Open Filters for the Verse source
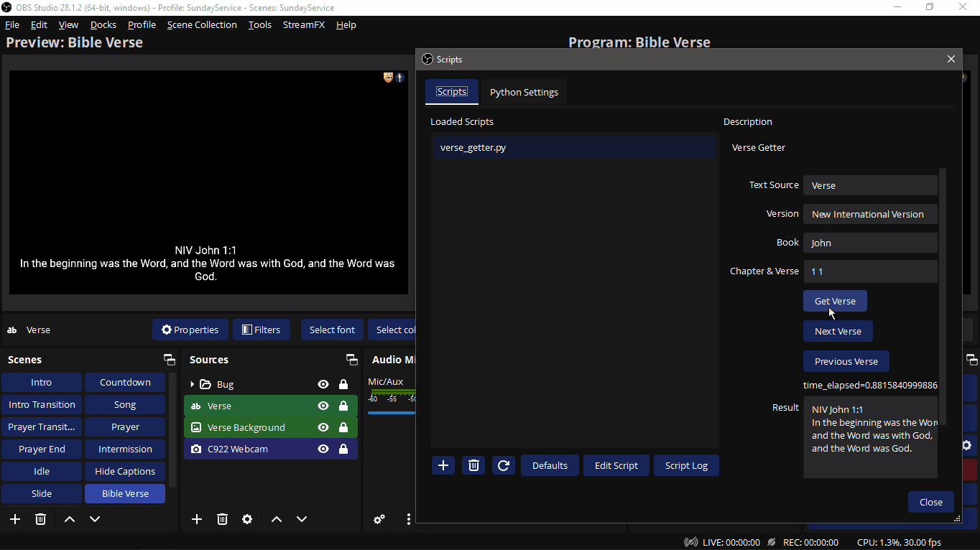980x550 pixels. click(x=262, y=330)
